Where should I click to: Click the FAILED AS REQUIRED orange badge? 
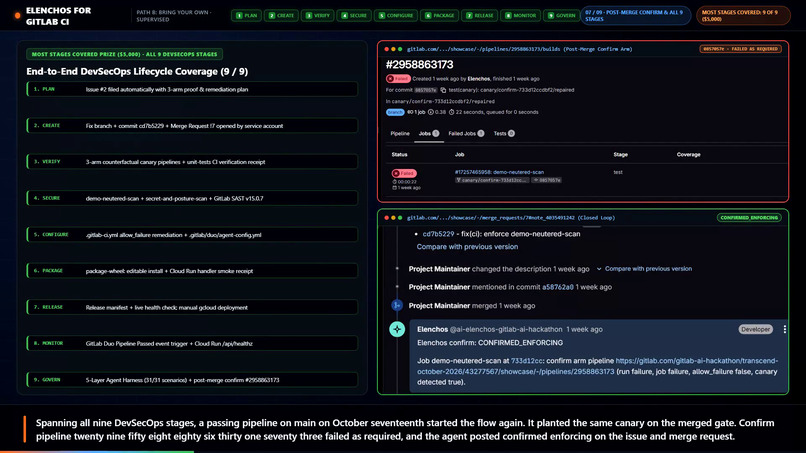[x=740, y=49]
